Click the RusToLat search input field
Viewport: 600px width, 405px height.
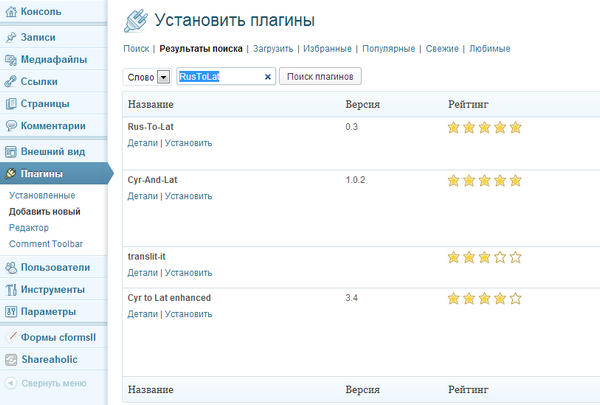(218, 76)
